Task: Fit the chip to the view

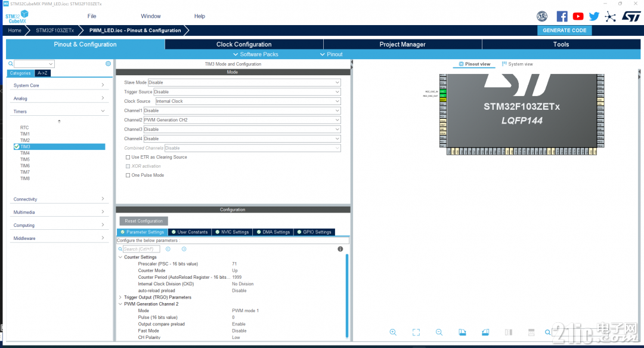Action: (x=416, y=332)
